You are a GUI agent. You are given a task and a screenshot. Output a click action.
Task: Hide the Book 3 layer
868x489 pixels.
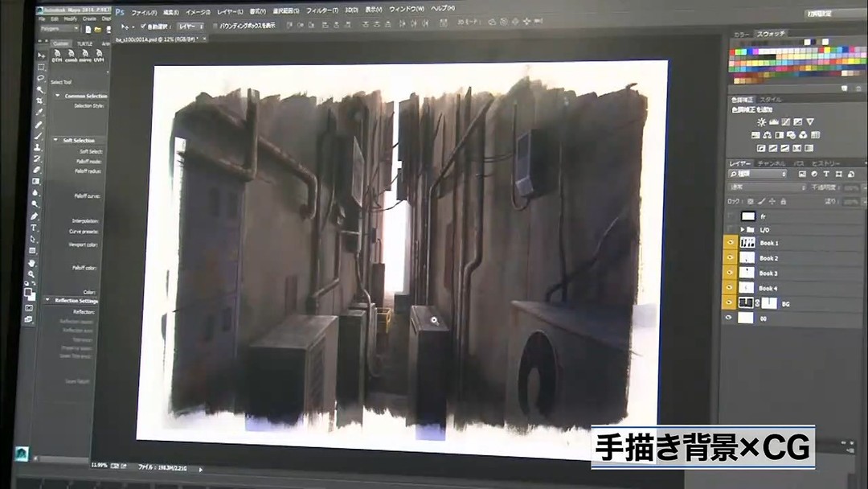(x=730, y=273)
